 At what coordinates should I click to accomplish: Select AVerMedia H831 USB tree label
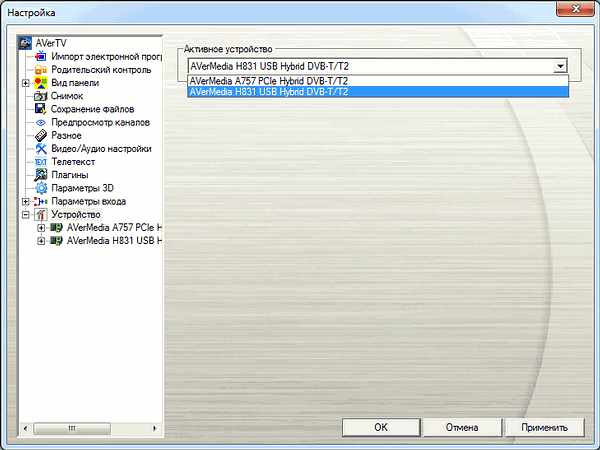pyautogui.click(x=114, y=241)
